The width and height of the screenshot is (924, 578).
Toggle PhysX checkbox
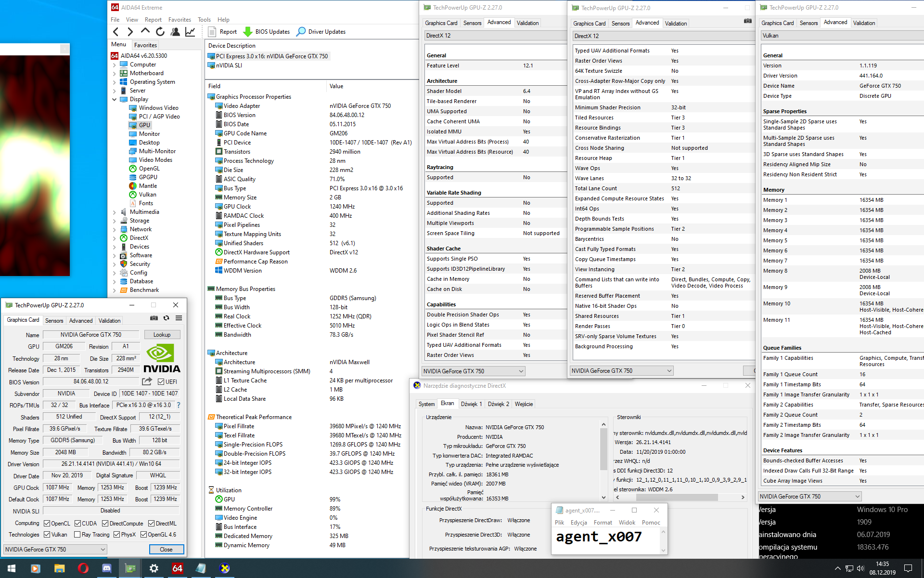(116, 535)
